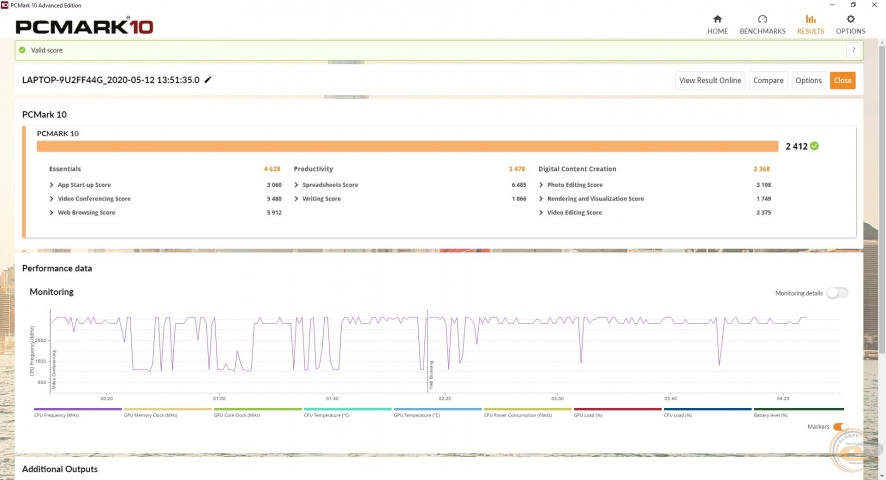Click the Productivity score 3 478
The height and width of the screenshot is (480, 886).
tap(516, 169)
